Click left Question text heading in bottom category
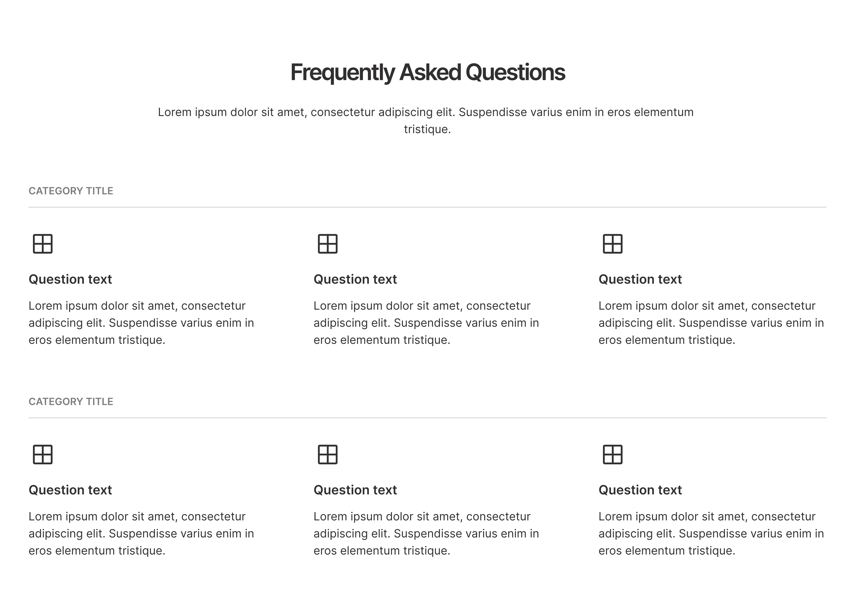Image resolution: width=855 pixels, height=616 pixels. pos(70,490)
